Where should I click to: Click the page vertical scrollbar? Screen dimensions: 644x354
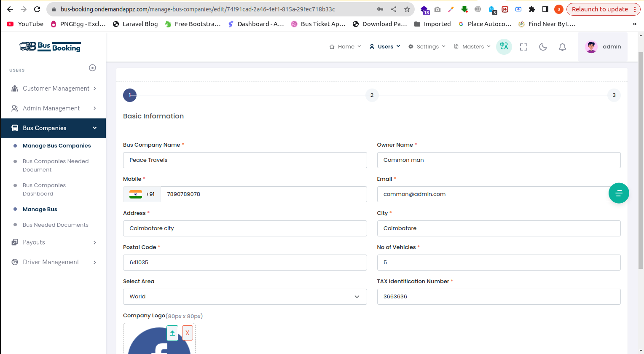(x=641, y=160)
